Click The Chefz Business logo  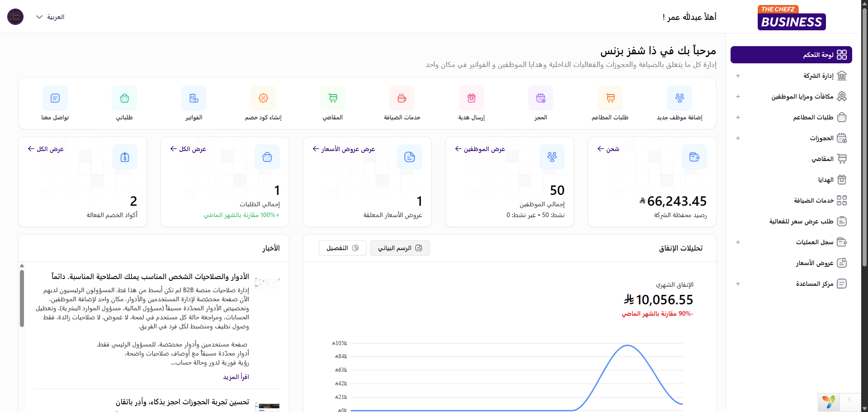coord(792,18)
